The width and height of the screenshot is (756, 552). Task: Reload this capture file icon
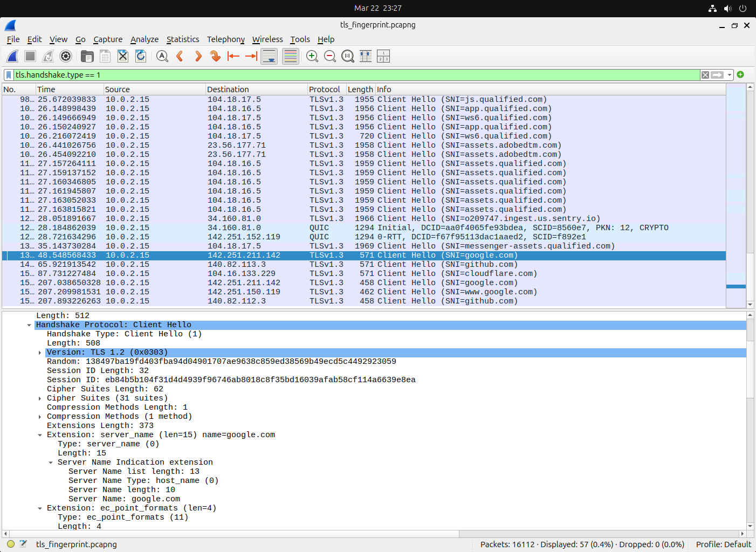[141, 56]
